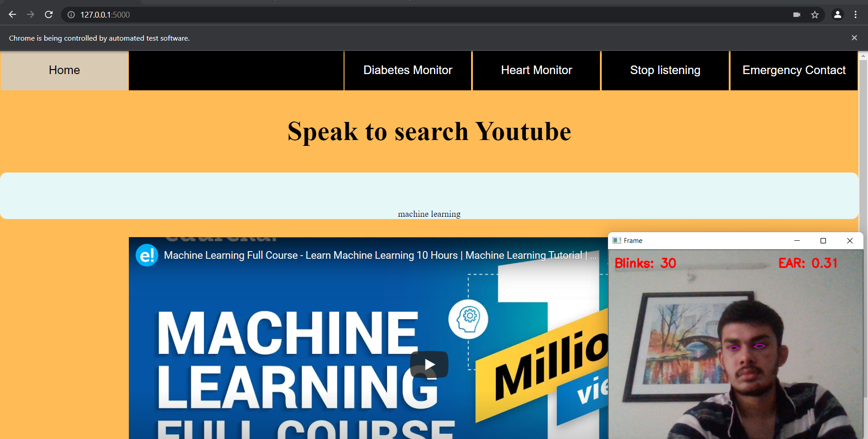
Task: Minimize the Frame window
Action: coord(797,241)
